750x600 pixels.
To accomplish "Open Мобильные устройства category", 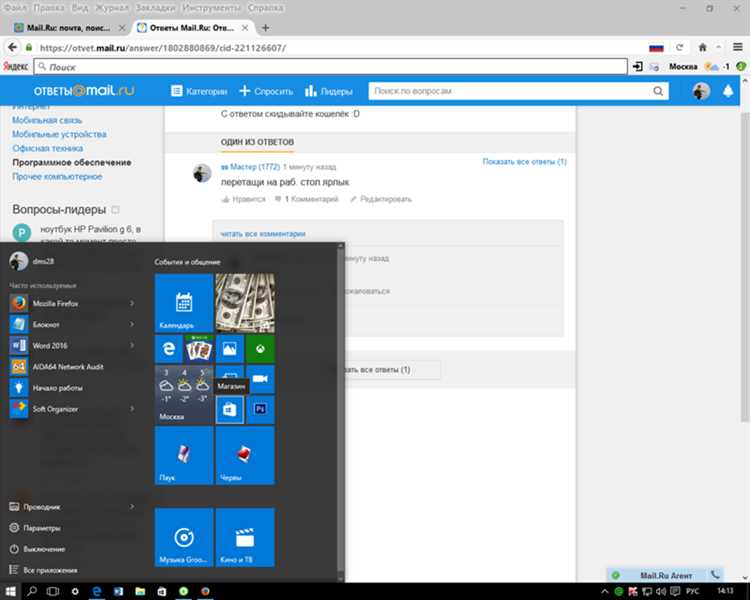I will click(59, 134).
